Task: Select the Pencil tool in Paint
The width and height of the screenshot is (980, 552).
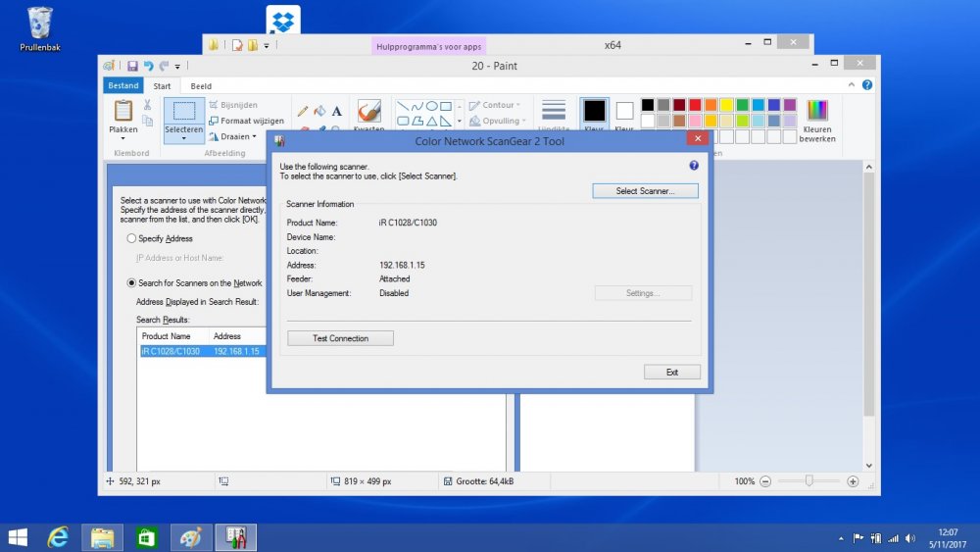Action: [x=303, y=111]
